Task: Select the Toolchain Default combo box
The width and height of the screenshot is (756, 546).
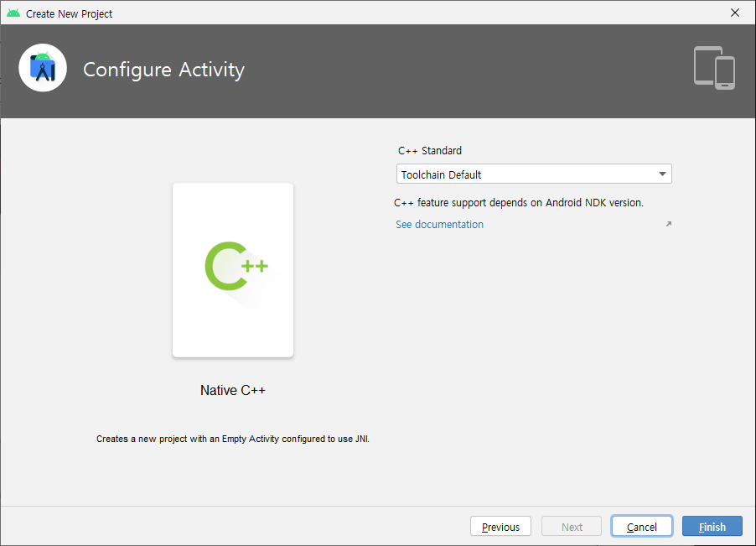Action: coord(534,174)
